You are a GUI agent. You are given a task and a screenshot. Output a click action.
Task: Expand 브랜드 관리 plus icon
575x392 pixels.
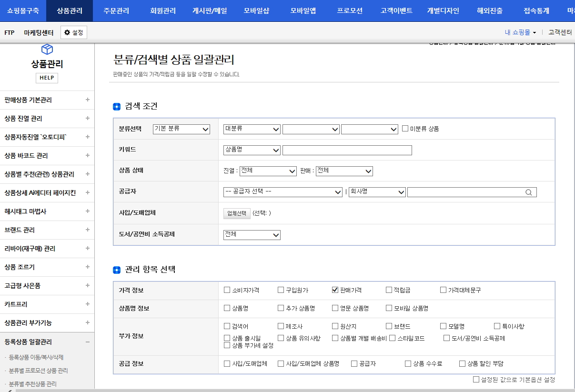87,230
